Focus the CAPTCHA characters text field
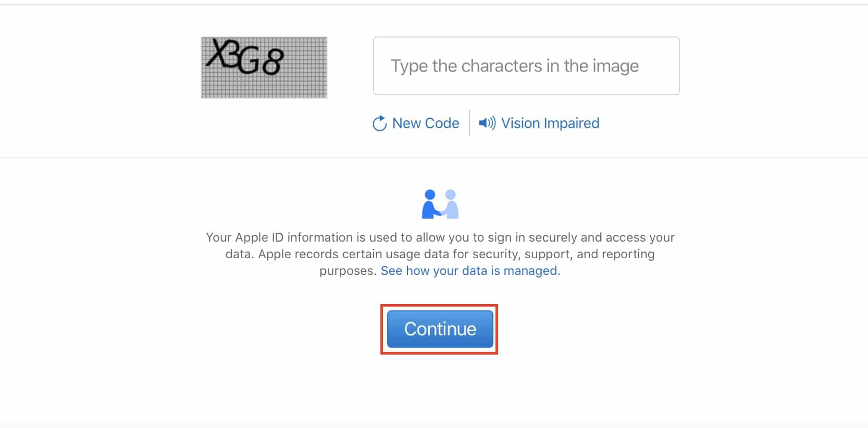 [x=526, y=66]
